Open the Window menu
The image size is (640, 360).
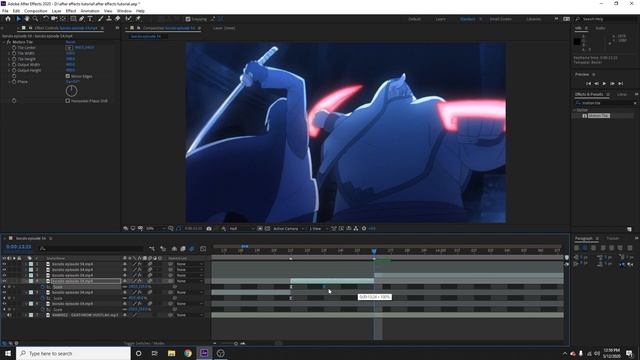(x=124, y=11)
